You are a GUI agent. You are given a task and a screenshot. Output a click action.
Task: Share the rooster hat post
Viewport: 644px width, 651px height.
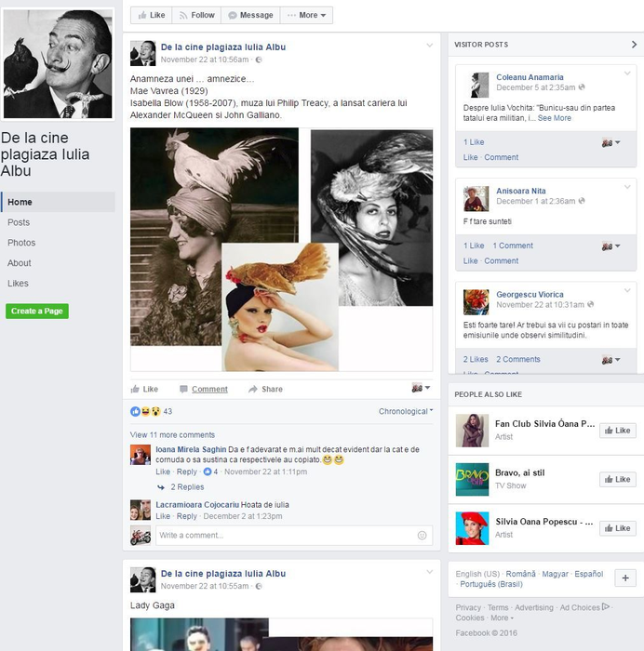pyautogui.click(x=265, y=389)
